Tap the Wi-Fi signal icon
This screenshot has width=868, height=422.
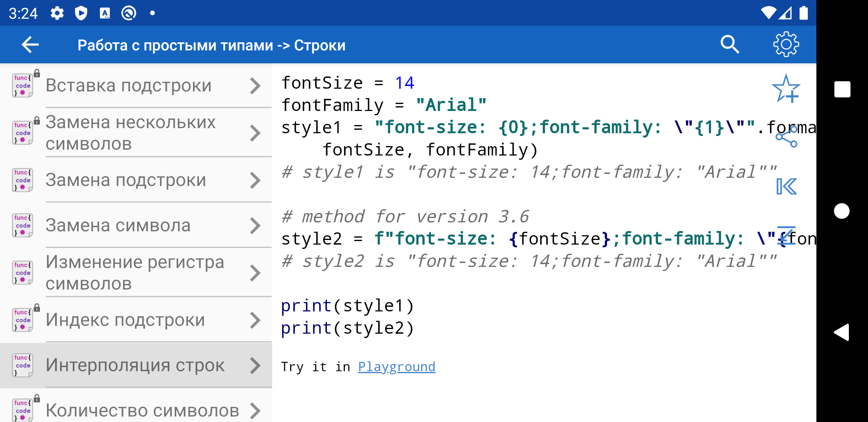click(x=768, y=13)
